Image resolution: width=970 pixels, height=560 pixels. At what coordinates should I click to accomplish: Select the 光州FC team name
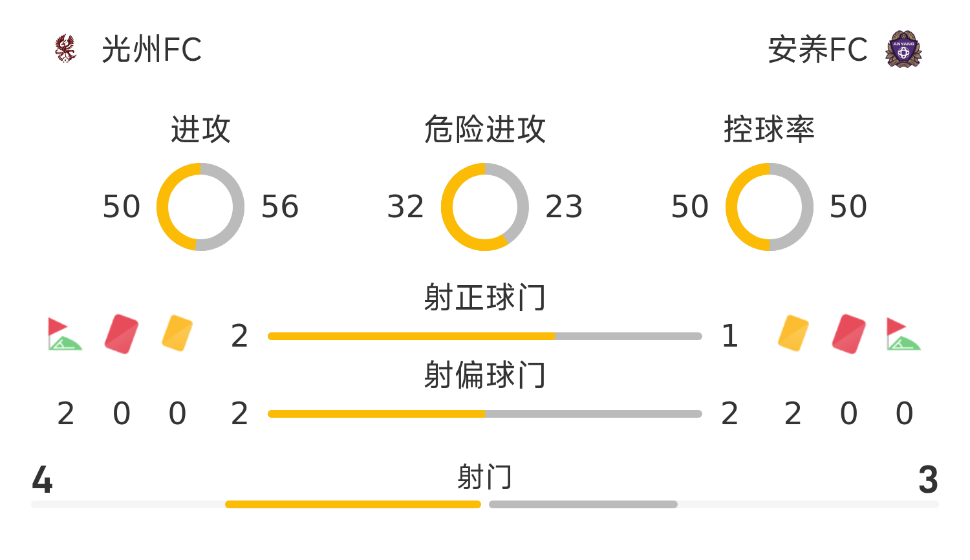coord(152,50)
